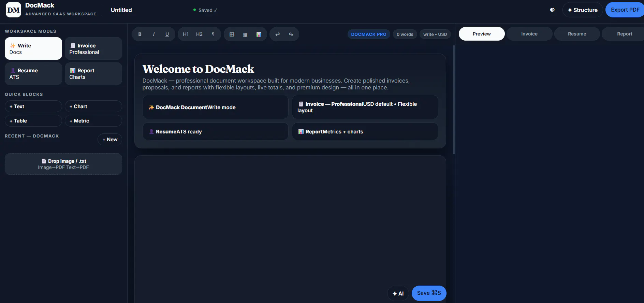Click the DM DocMack logo
Image resolution: width=644 pixels, height=303 pixels.
14,10
